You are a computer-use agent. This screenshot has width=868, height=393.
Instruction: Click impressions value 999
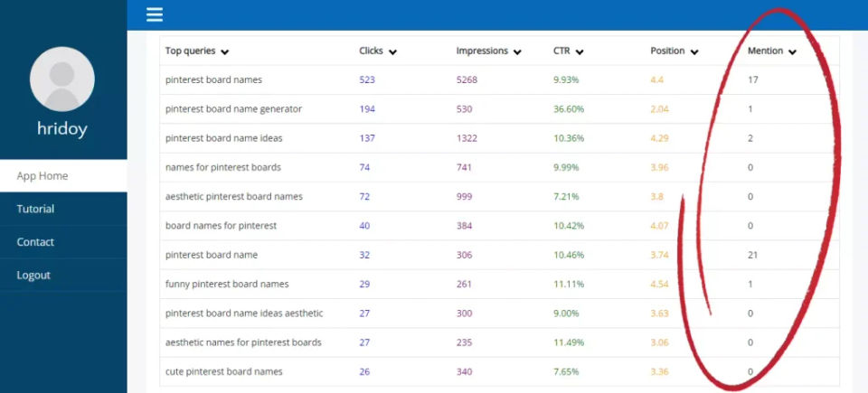pyautogui.click(x=465, y=197)
